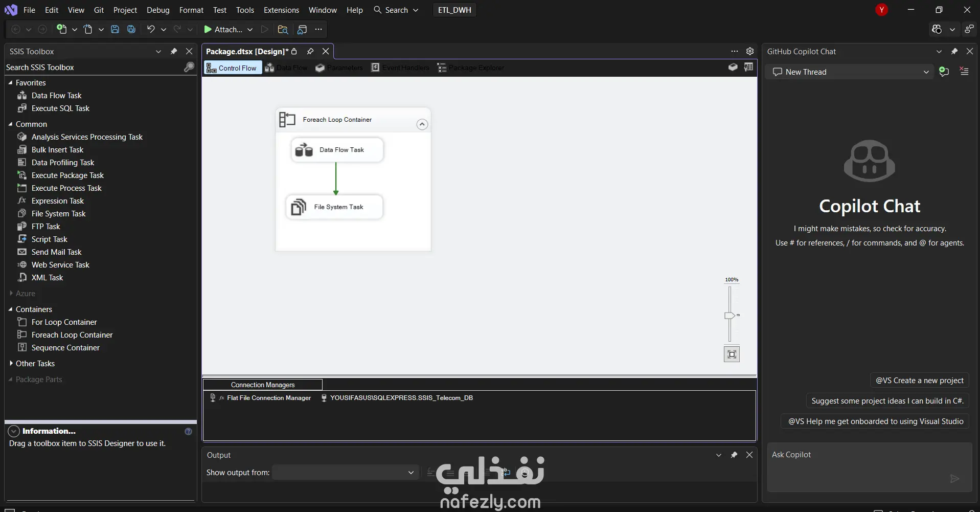Screen dimensions: 980x512
Task: Pick Sequence Container item
Action: point(65,348)
